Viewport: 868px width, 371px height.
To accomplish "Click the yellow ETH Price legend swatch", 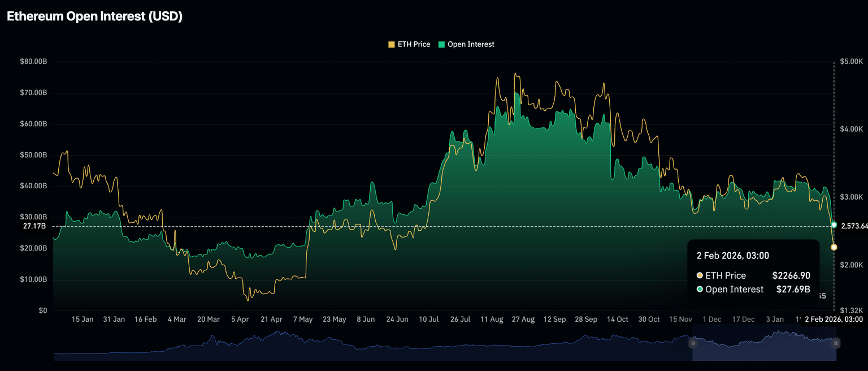I will (x=392, y=44).
